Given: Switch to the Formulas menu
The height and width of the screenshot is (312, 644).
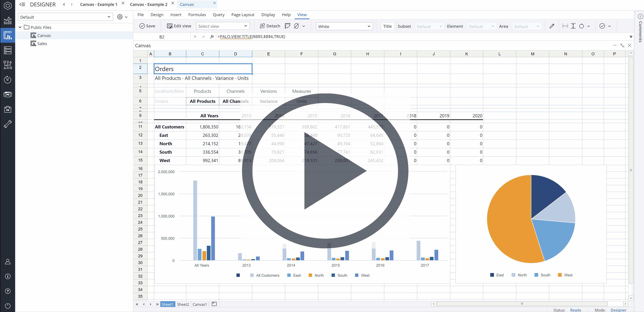Looking at the screenshot, I should click(197, 14).
